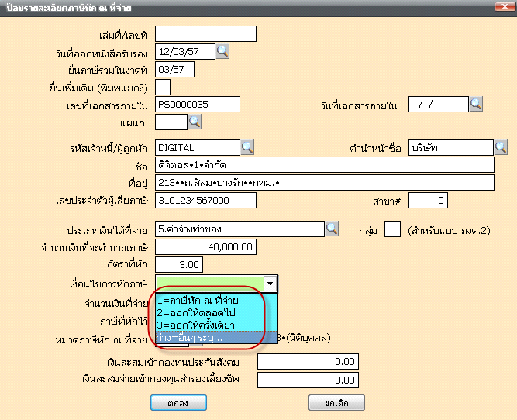Open lookup for income type 5.ค่าจ้างทำของ
517x420 pixels.
point(331,228)
